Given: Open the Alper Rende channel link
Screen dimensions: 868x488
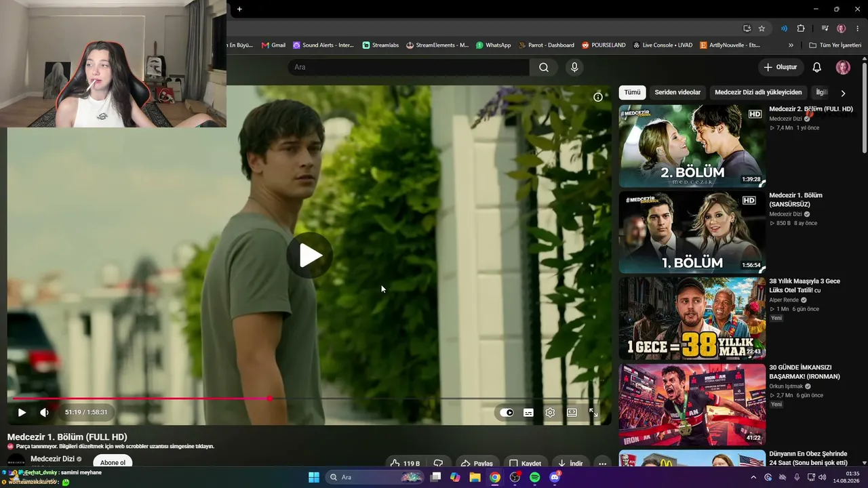Looking at the screenshot, I should click(x=784, y=300).
